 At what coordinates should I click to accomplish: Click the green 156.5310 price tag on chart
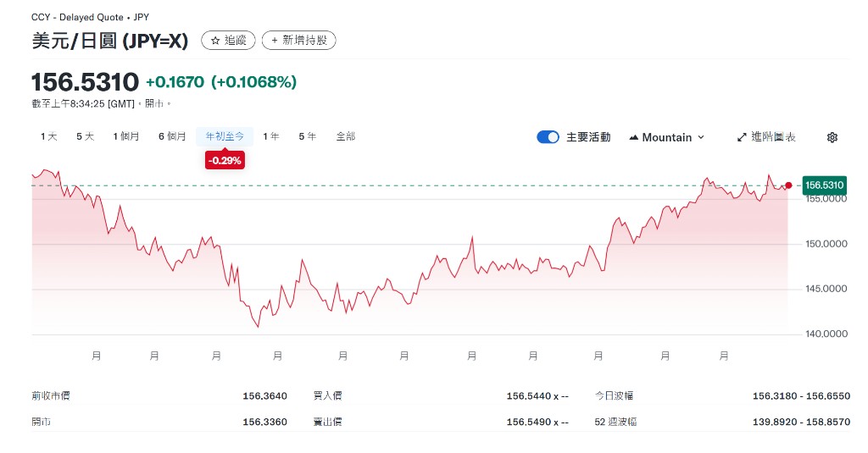[824, 185]
